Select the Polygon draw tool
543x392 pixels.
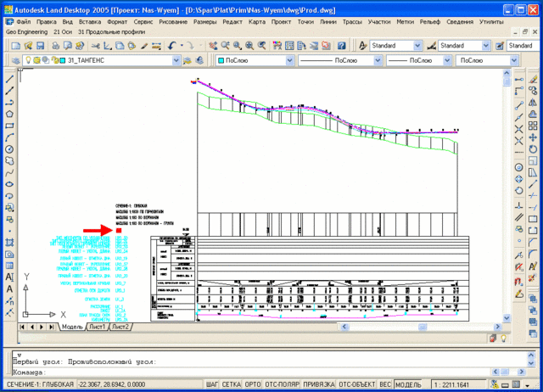click(x=9, y=114)
